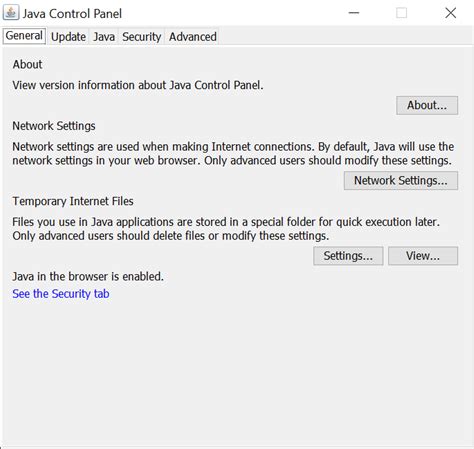474x449 pixels.
Task: Open the Advanced tab
Action: [x=193, y=37]
